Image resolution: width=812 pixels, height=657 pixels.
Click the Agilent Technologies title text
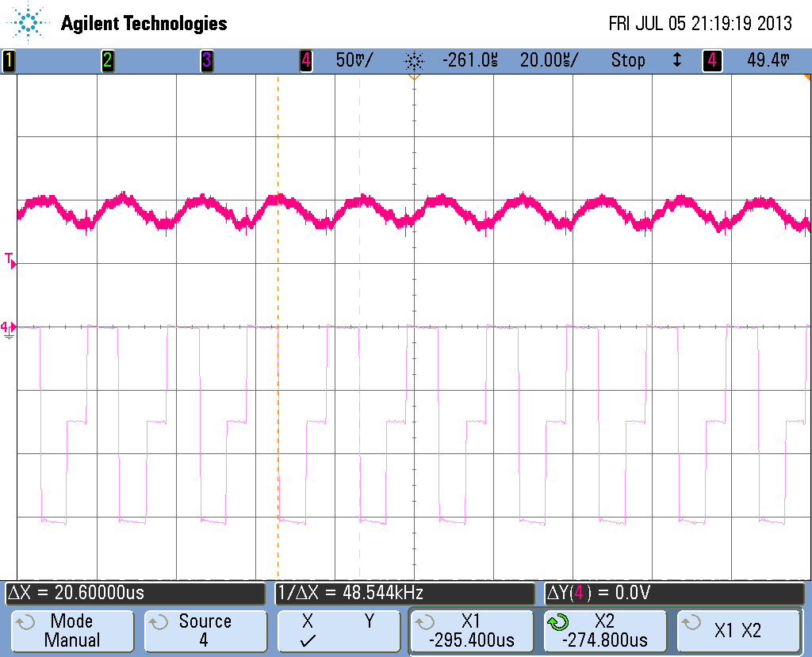coord(144,23)
